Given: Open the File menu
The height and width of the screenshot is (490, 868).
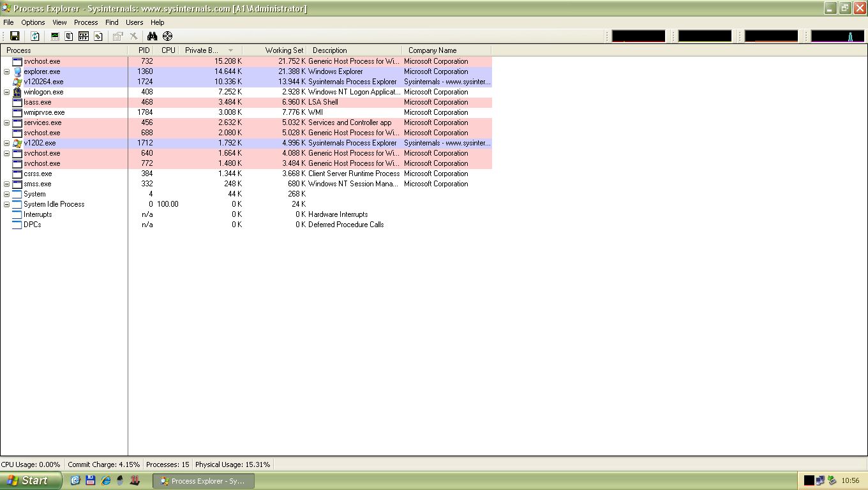Looking at the screenshot, I should click(8, 22).
